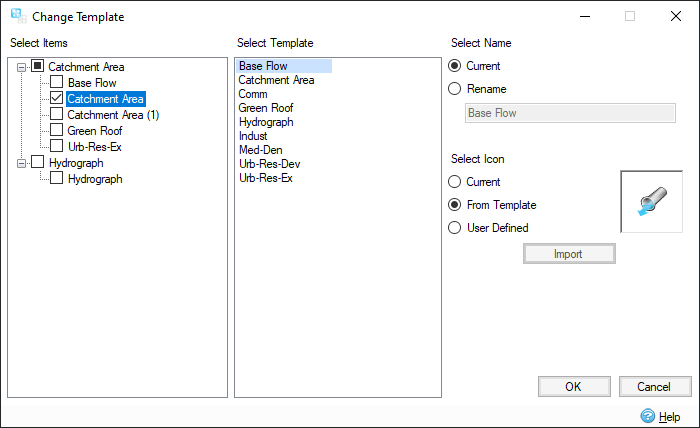700x428 pixels.
Task: Click the pipe icon preview thumbnail
Action: click(651, 202)
